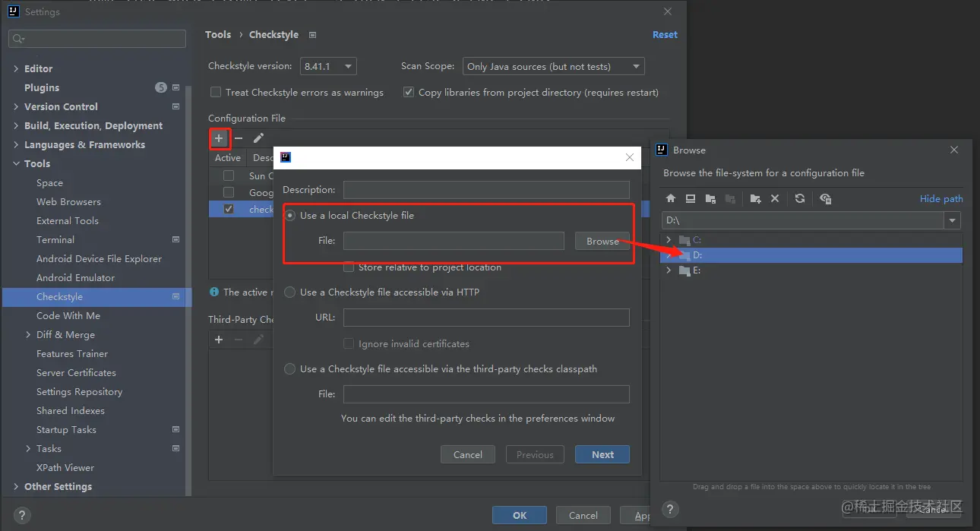Refresh the file tree in Browse dialog

800,198
